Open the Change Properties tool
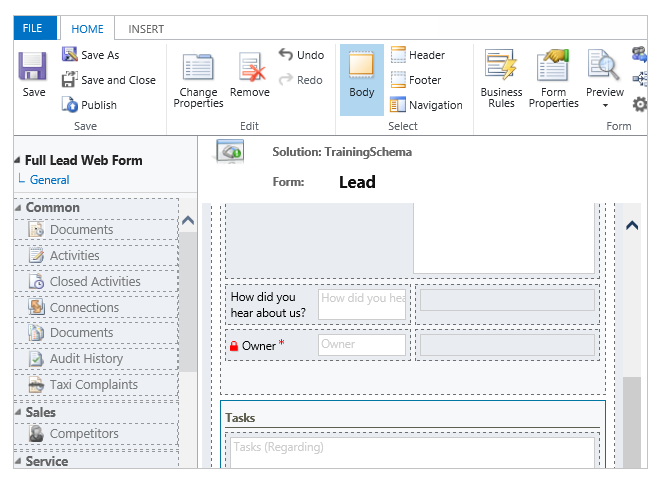 [198, 79]
